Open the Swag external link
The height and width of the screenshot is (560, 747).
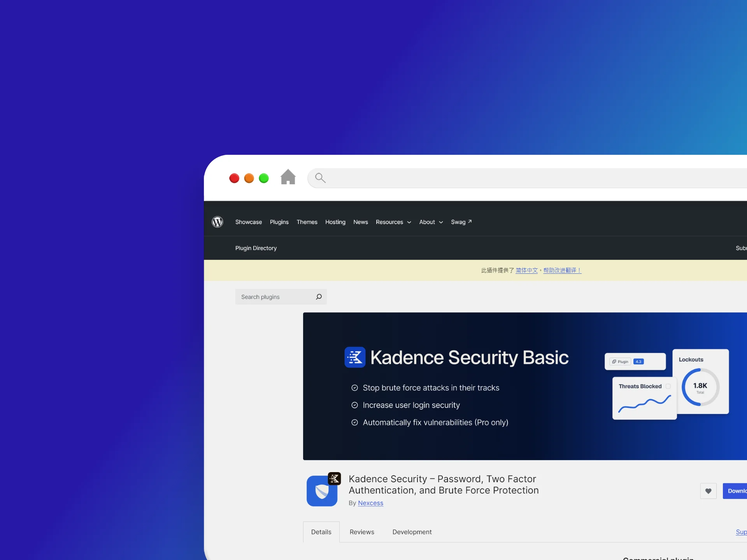pyautogui.click(x=461, y=222)
